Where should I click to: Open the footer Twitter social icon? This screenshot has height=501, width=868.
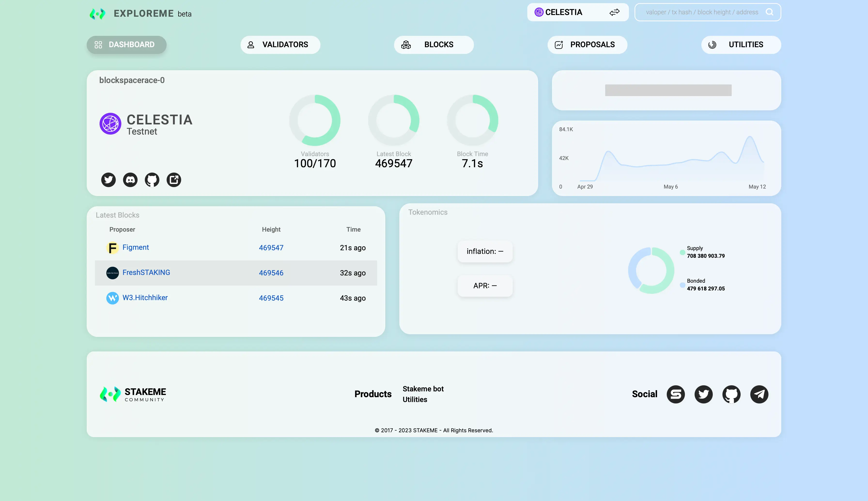pos(703,394)
